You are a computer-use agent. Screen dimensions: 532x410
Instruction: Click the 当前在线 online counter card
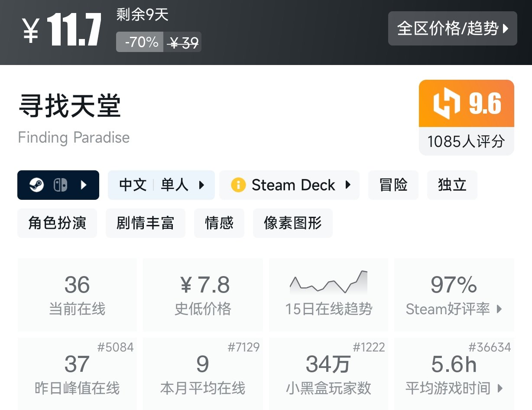point(77,295)
